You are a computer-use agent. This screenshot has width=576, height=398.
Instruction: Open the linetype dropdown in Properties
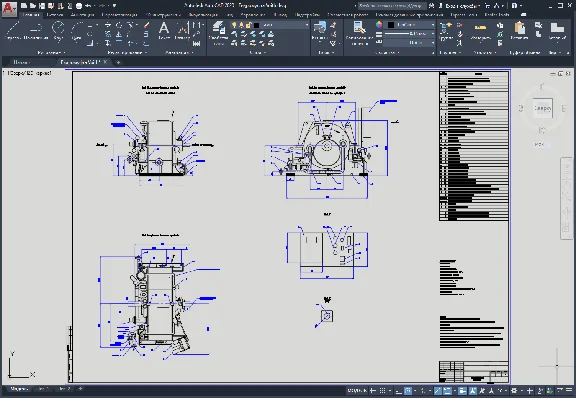pos(433,43)
